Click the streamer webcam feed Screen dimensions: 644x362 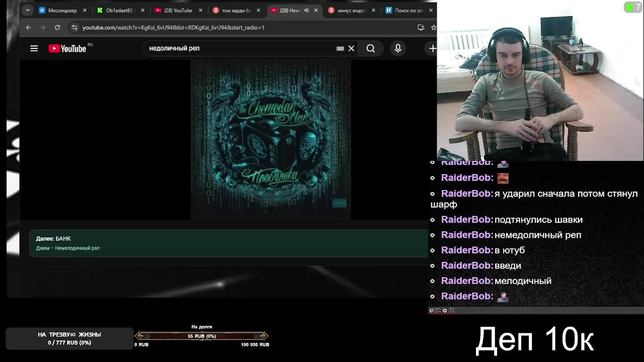(x=540, y=81)
